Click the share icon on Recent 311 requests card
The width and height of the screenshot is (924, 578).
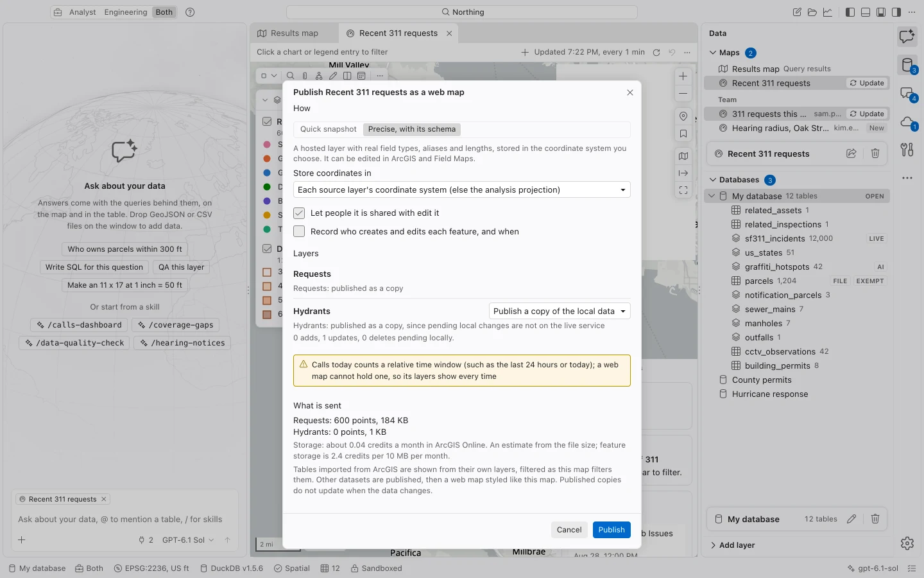point(851,153)
